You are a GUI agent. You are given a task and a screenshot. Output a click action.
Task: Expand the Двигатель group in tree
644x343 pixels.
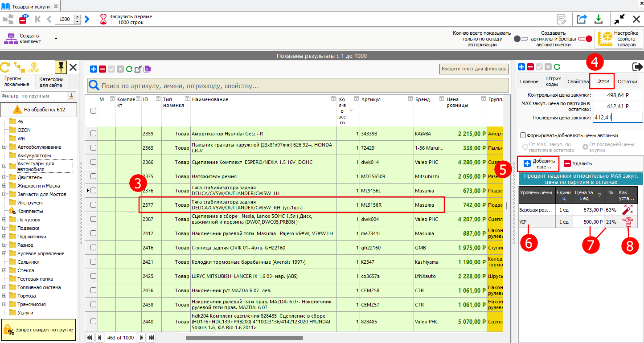4,177
